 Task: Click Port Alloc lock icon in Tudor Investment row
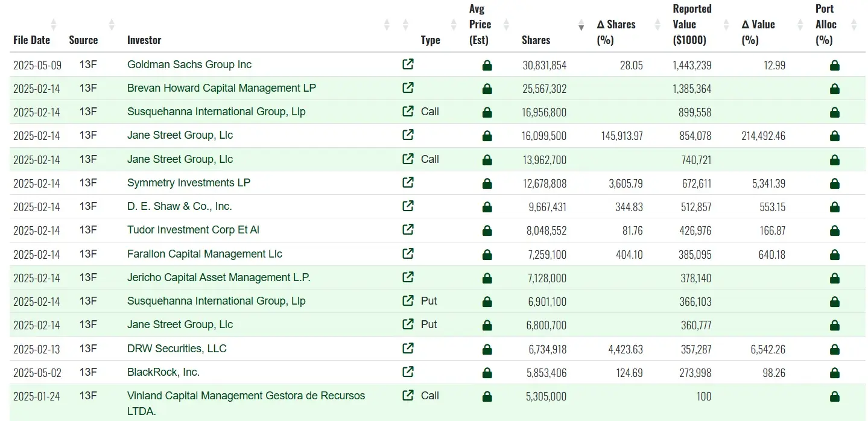pos(835,230)
